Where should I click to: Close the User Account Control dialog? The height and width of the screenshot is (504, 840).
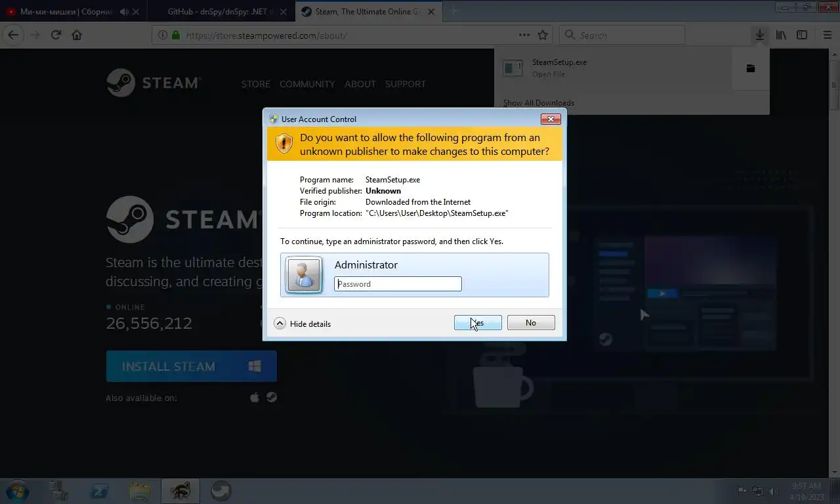(x=550, y=119)
